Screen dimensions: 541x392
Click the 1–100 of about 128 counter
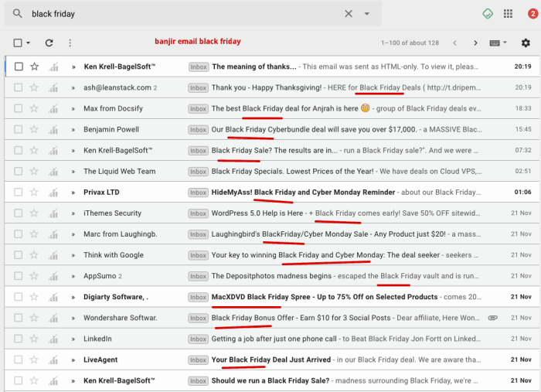pos(410,43)
